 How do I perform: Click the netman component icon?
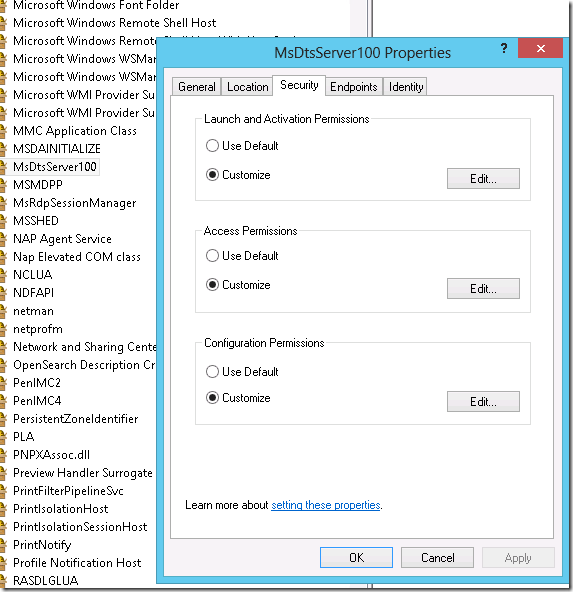click(3, 311)
